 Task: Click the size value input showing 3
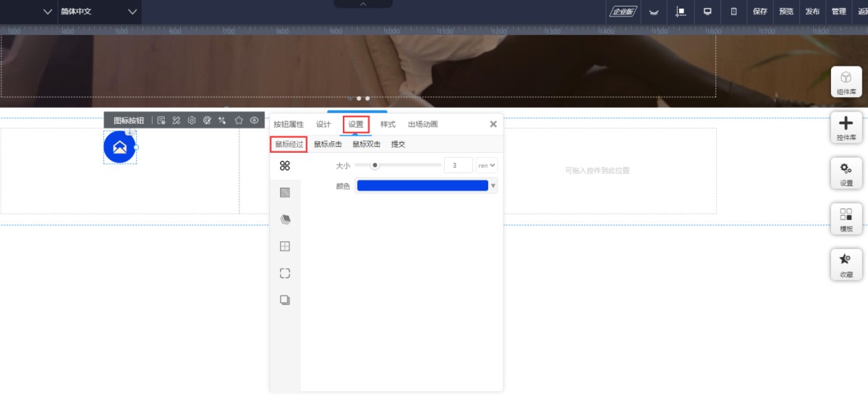coord(458,166)
